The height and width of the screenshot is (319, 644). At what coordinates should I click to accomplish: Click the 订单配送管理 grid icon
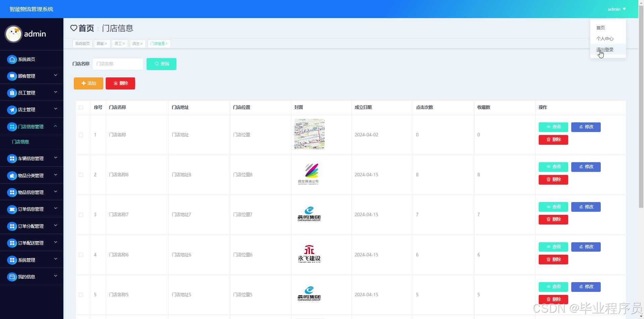pos(12,243)
